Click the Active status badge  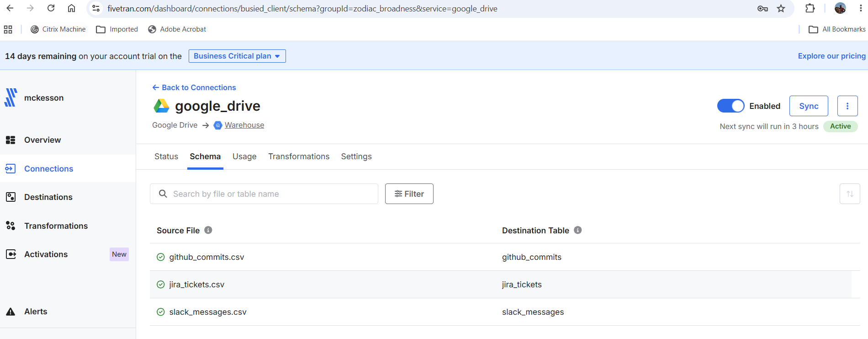pos(841,126)
